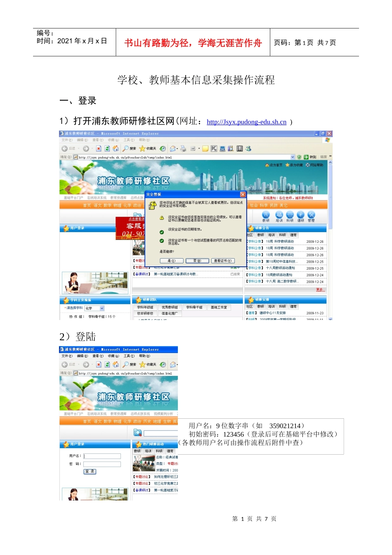The image size is (392, 555).
Task: Click 否(N) in the 安全警报 dialog
Action: point(197,261)
